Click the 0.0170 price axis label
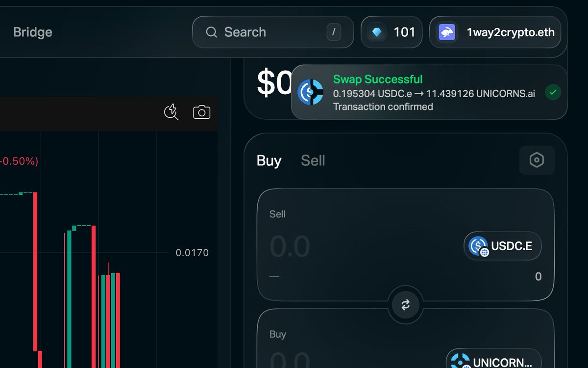This screenshot has width=588, height=368. 192,253
